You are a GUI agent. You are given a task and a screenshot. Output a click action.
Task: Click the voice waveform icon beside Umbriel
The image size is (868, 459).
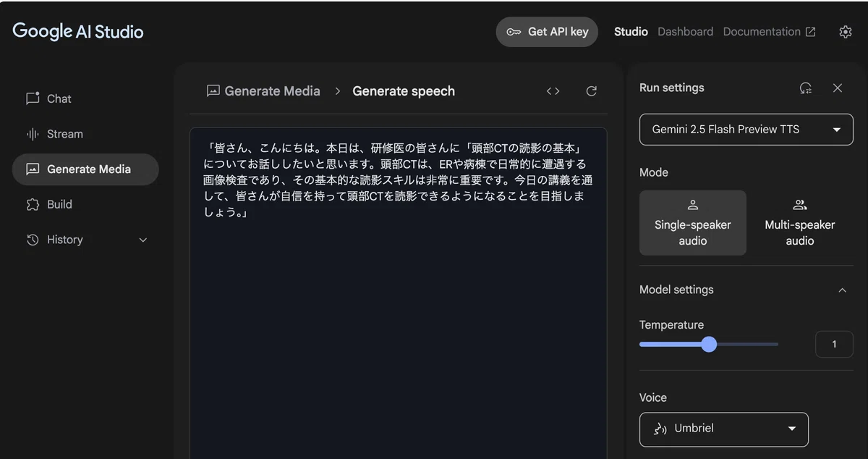tap(660, 429)
